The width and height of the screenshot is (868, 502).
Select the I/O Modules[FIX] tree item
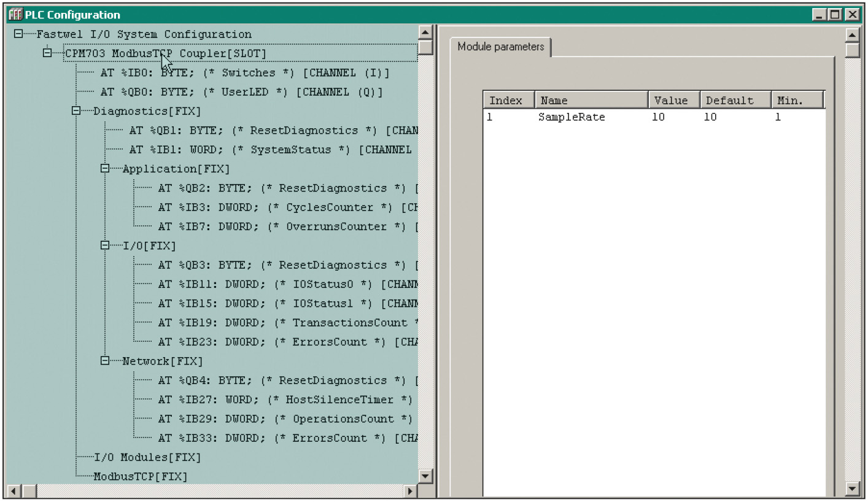pos(147,457)
